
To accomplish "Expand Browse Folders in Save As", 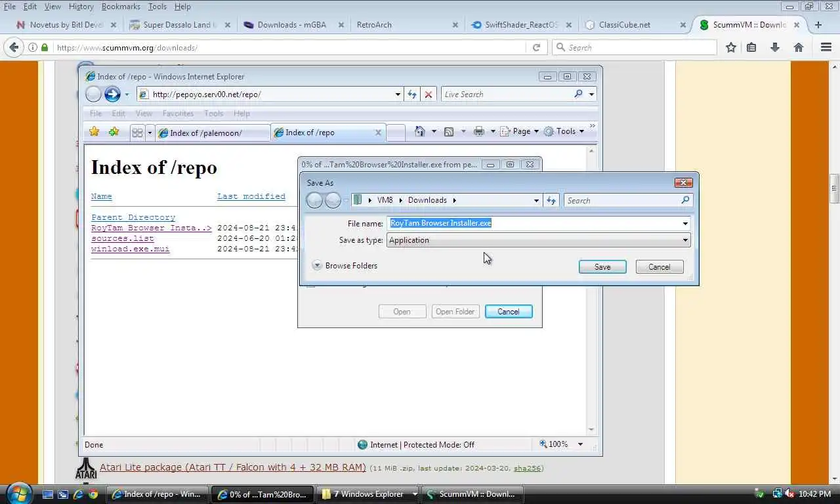I will [x=345, y=266].
